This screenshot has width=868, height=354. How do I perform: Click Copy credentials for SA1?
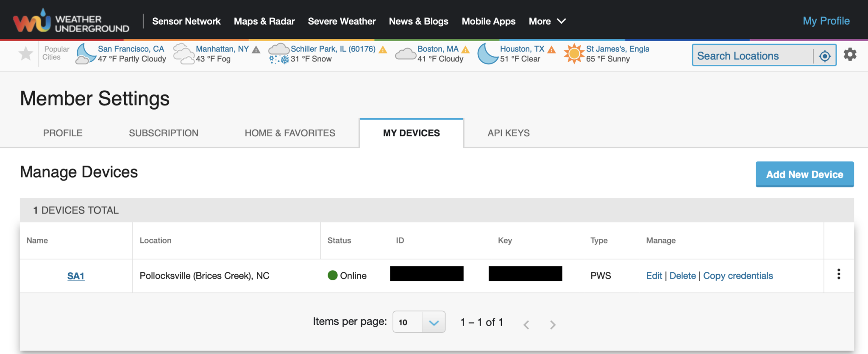738,276
